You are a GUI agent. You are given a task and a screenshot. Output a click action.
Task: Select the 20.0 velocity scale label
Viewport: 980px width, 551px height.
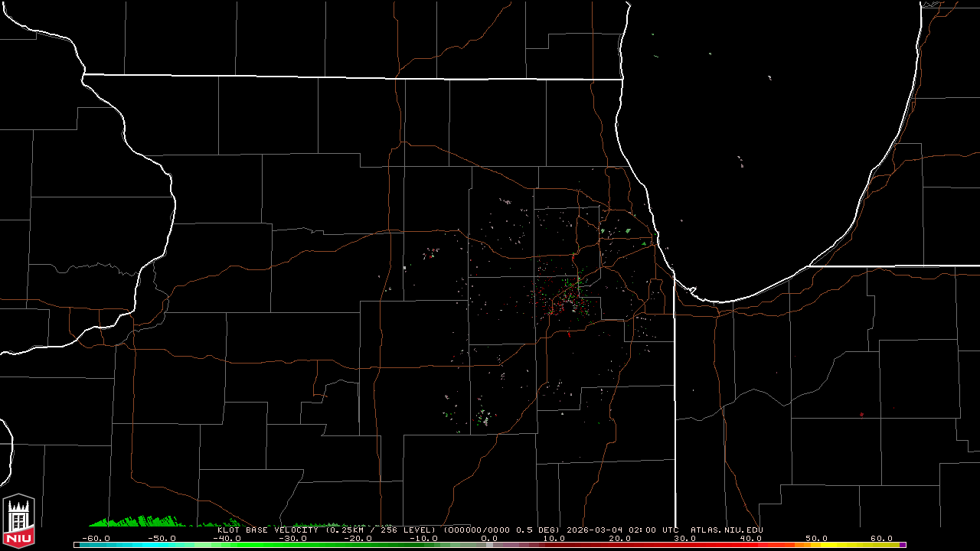coord(619,539)
